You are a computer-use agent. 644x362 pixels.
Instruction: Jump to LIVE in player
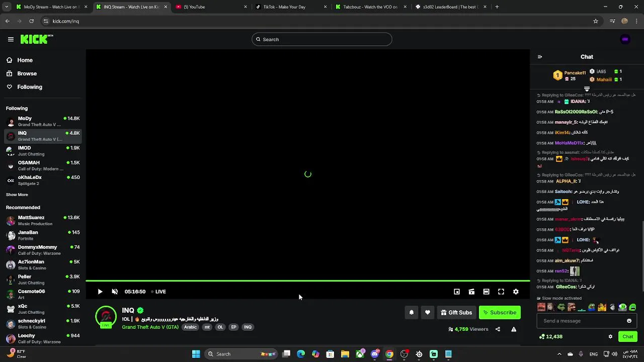click(x=158, y=292)
